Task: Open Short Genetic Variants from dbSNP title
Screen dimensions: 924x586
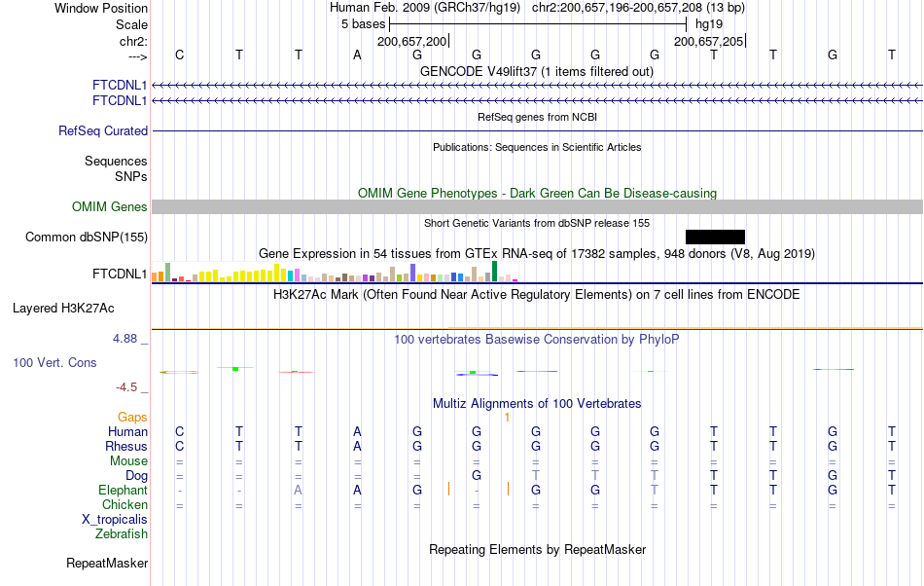Action: pos(536,223)
